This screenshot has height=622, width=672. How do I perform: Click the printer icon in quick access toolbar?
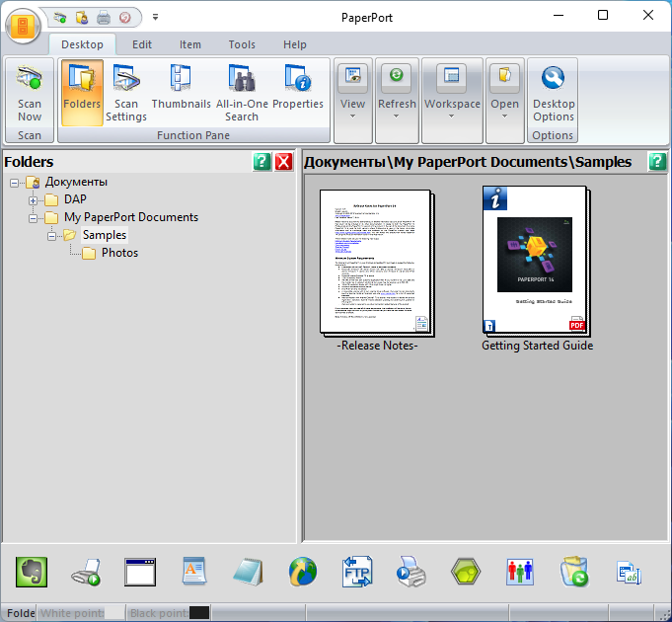click(x=104, y=18)
